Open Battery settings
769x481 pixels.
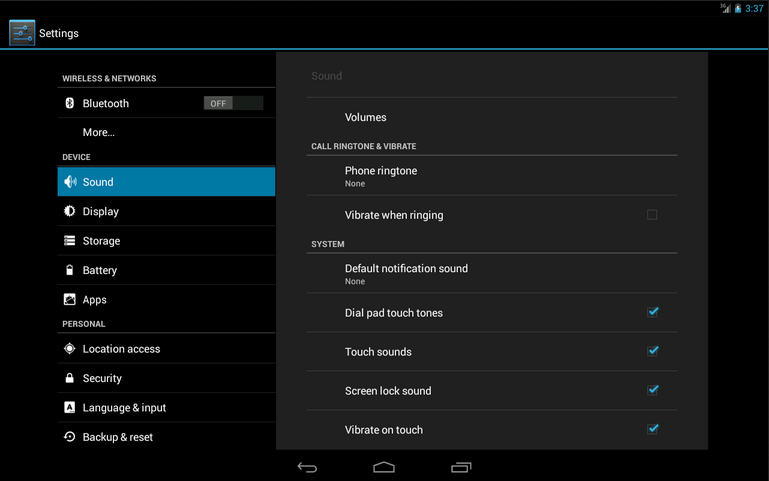pyautogui.click(x=166, y=270)
